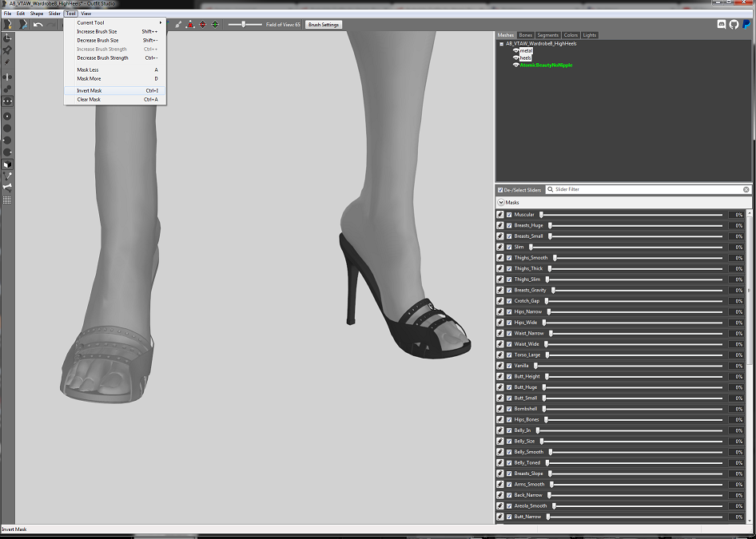Viewport: 756px width, 539px height.
Task: Hide the heels mesh via eye icon
Action: pyautogui.click(x=516, y=57)
